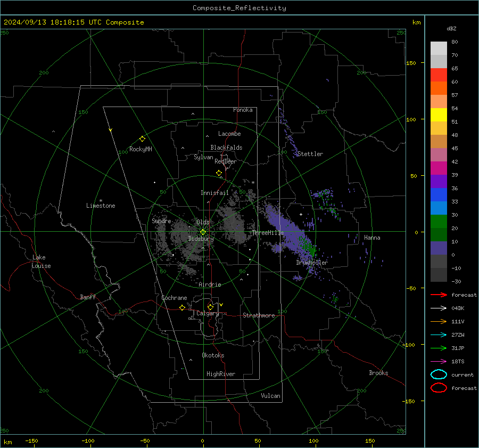
Task: Select the magenta 39-42 dBZ swatch
Action: tap(439, 168)
